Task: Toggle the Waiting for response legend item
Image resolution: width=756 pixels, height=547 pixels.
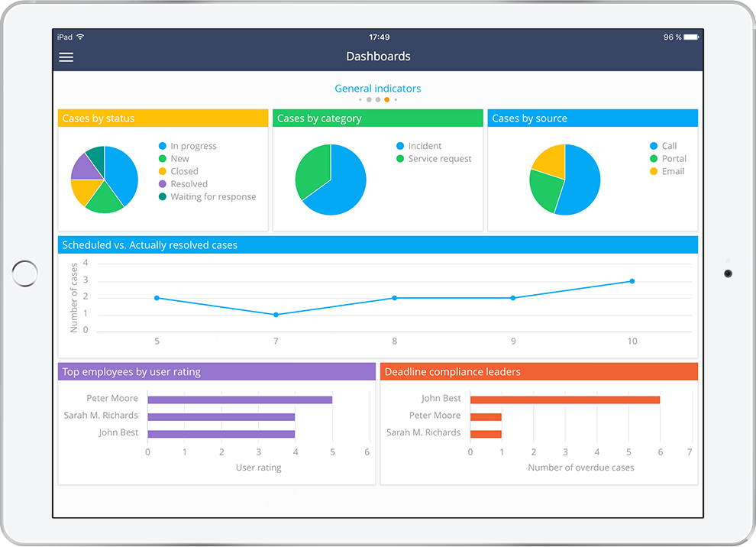Action: click(212, 196)
